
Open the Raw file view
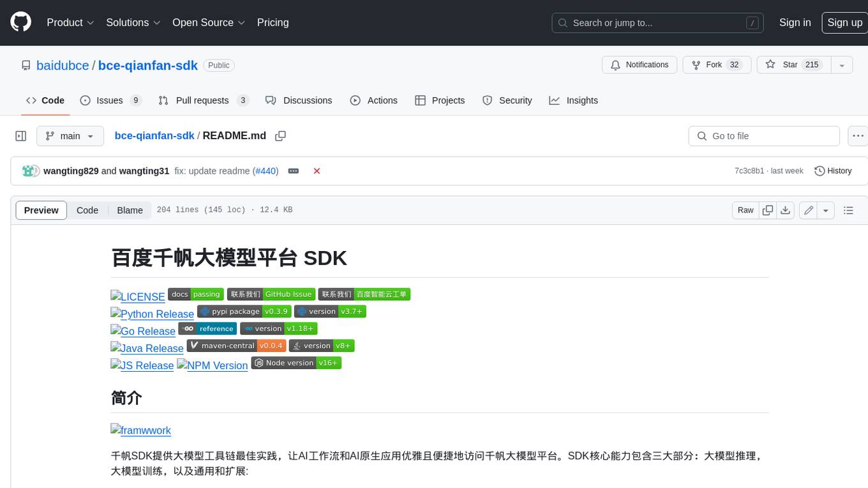pos(745,210)
